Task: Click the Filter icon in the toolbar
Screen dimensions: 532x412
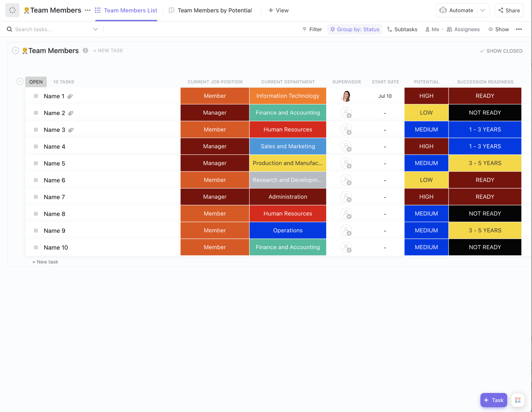Action: (x=305, y=29)
